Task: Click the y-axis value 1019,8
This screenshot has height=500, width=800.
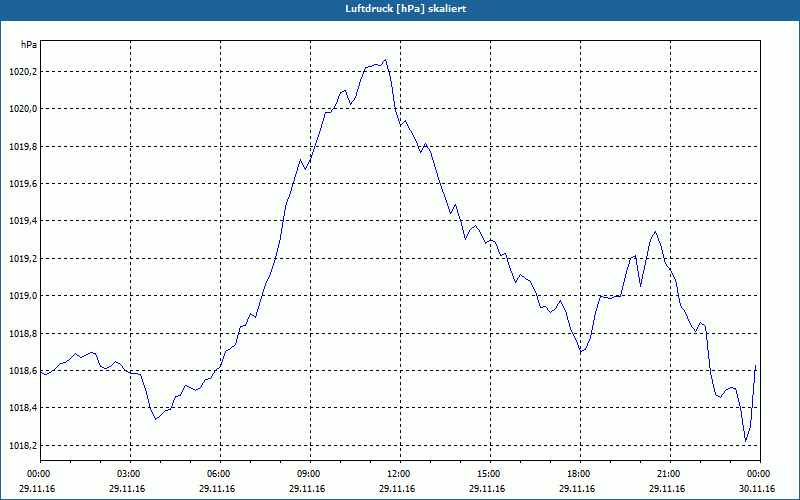Action: point(22,146)
